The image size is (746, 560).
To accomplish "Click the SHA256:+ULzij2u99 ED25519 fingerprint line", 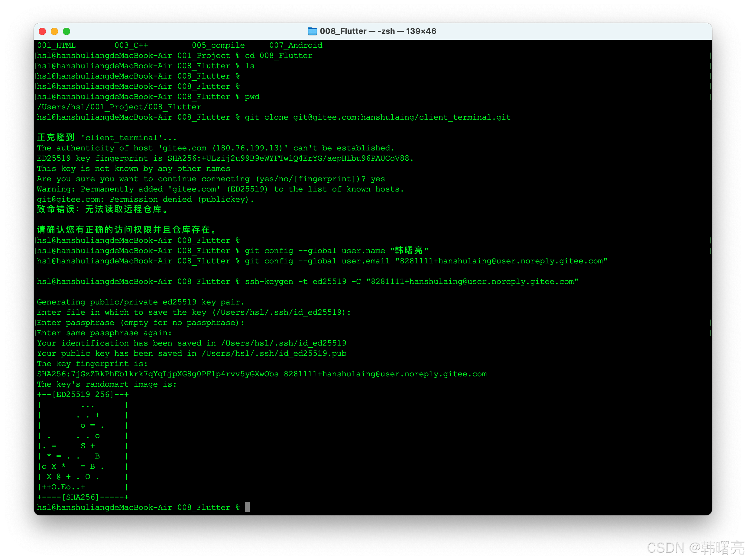I will (x=225, y=158).
